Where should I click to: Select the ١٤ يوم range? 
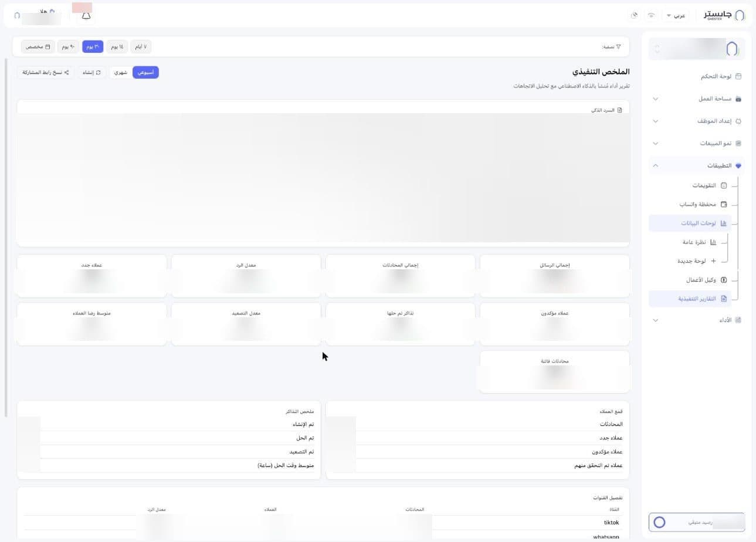pos(117,46)
